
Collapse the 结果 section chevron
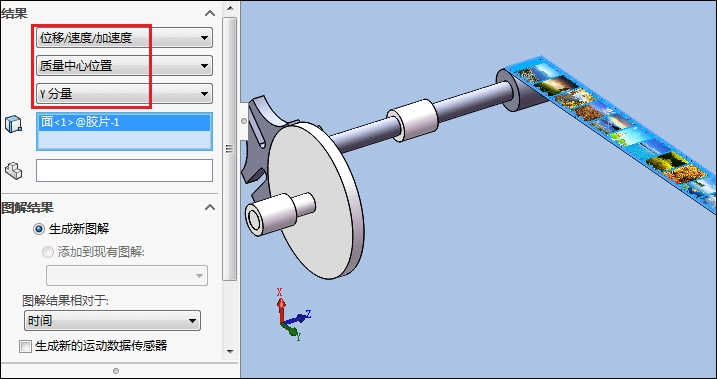(210, 13)
